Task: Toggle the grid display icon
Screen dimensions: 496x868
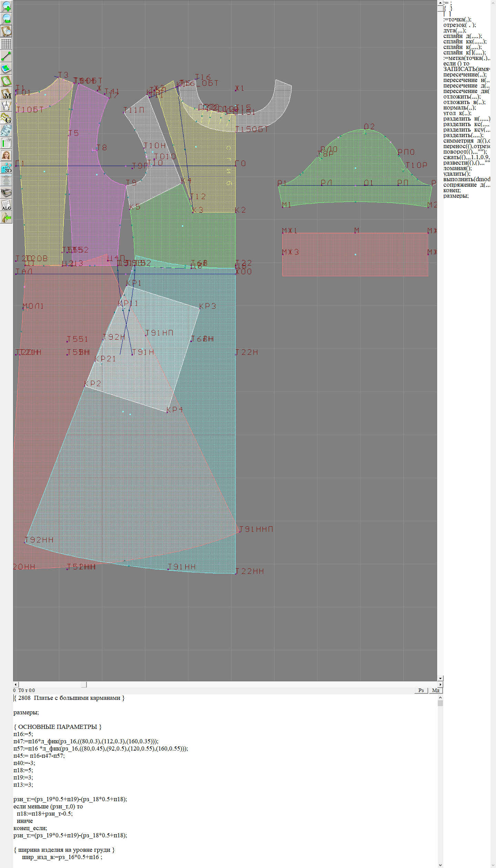Action: [x=6, y=44]
